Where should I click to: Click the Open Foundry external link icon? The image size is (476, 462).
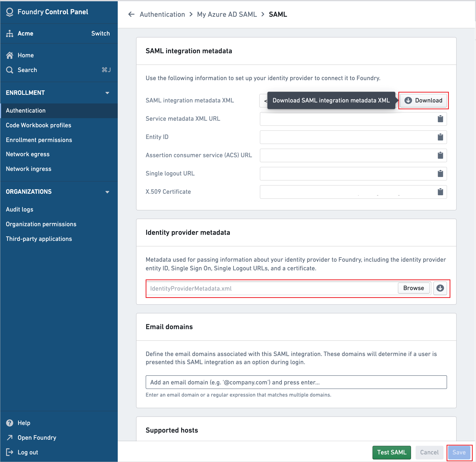click(x=10, y=437)
